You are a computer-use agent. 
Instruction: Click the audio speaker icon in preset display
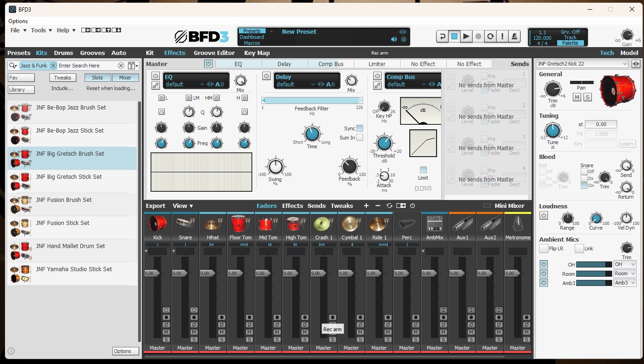tap(394, 40)
